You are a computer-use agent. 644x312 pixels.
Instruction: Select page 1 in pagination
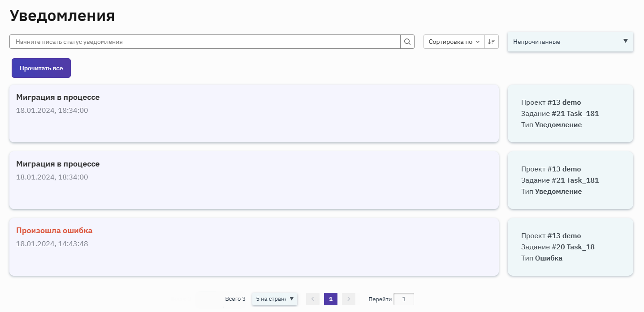pos(331,299)
